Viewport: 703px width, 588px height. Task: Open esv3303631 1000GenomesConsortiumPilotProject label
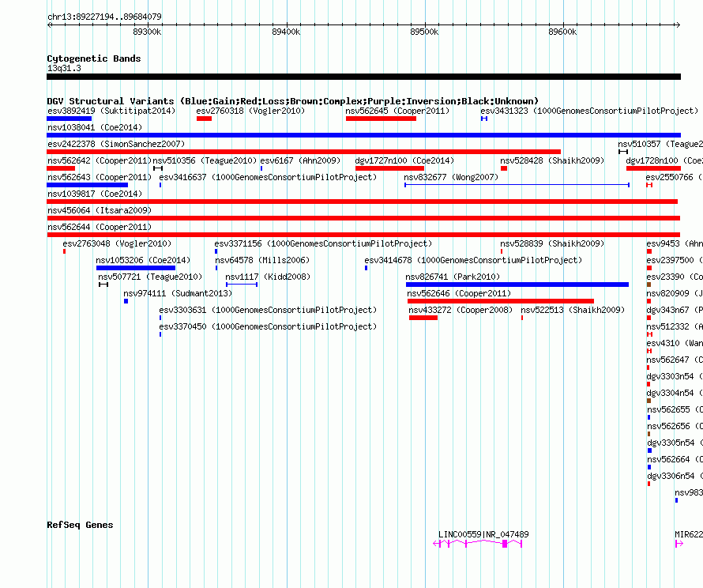pos(268,310)
